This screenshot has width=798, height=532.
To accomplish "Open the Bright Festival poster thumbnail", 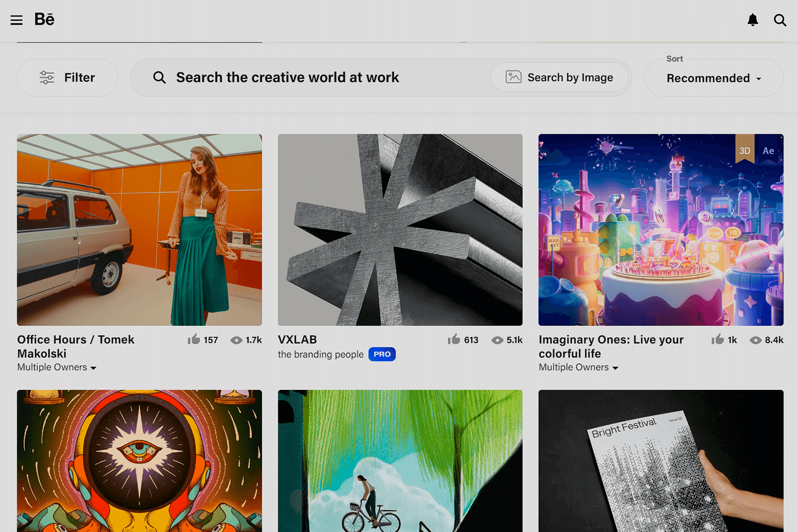I will (661, 461).
